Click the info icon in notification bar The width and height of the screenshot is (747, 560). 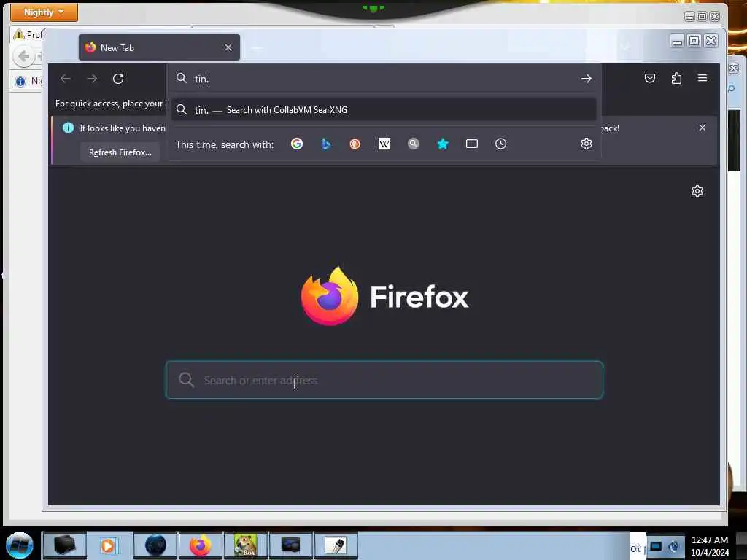click(x=68, y=128)
